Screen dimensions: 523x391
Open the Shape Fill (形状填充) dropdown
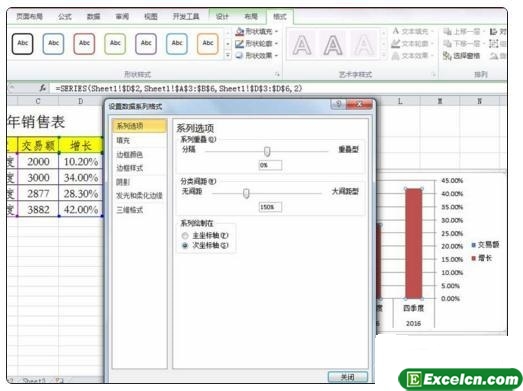pos(257,32)
